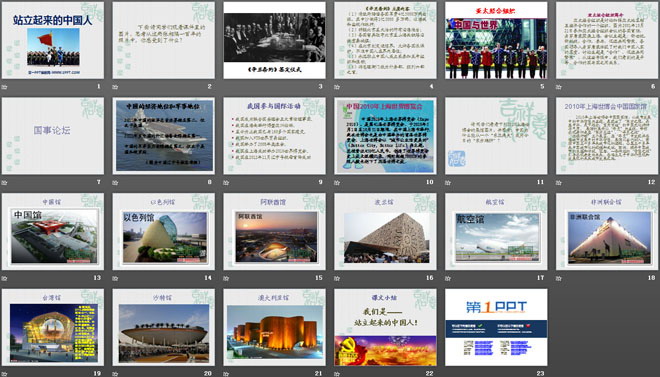Click animation star icon below slide 16
The height and width of the screenshot is (377, 660).
coord(337,278)
